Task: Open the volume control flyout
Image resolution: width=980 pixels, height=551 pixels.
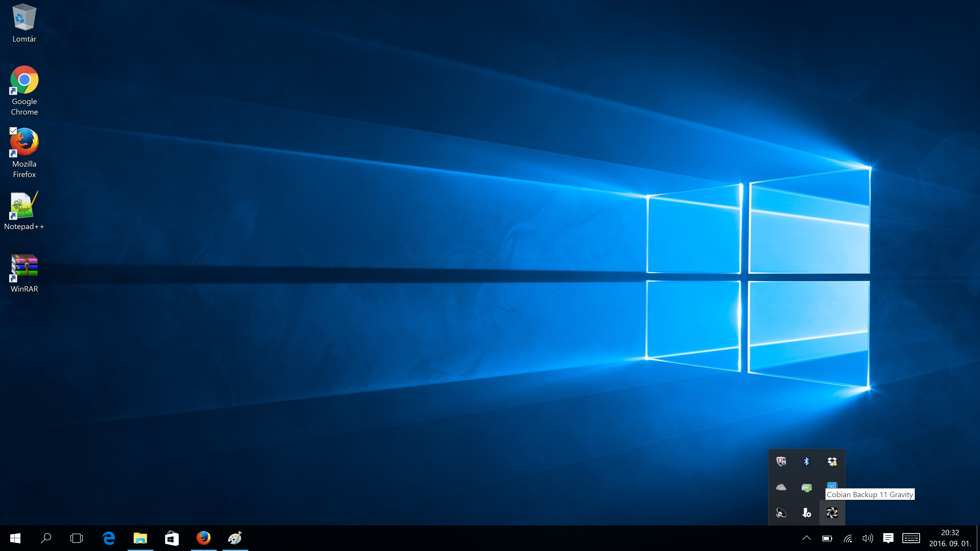Action: pyautogui.click(x=867, y=538)
